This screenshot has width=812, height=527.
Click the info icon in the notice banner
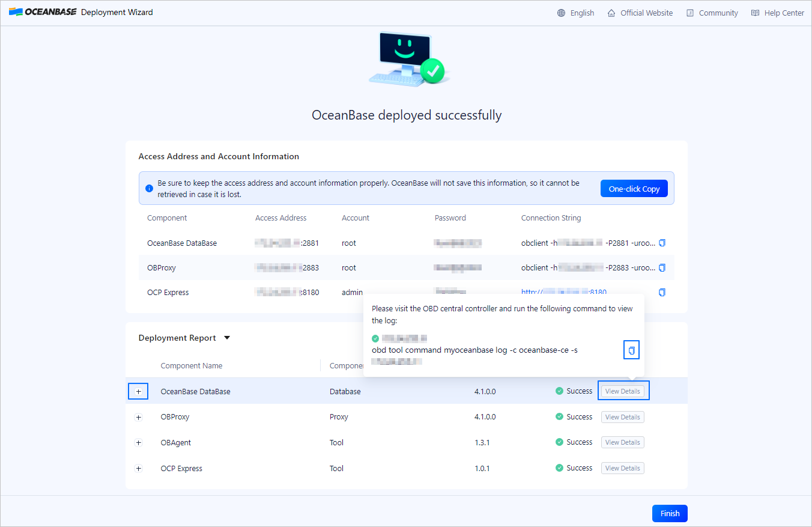[149, 189]
